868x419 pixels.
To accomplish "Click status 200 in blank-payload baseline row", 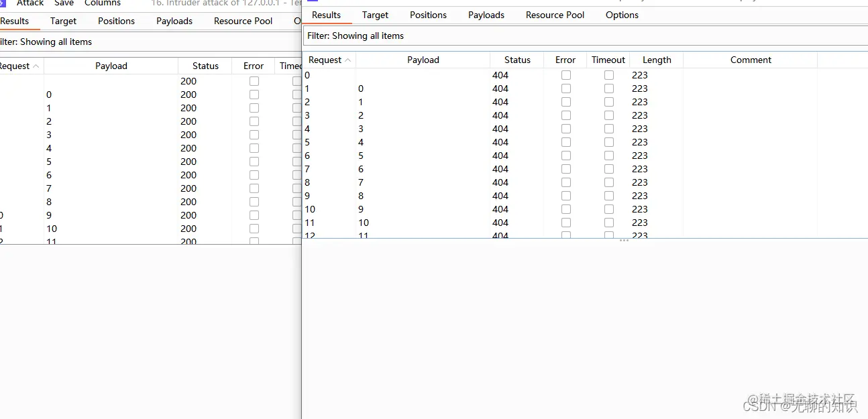I will coord(188,81).
